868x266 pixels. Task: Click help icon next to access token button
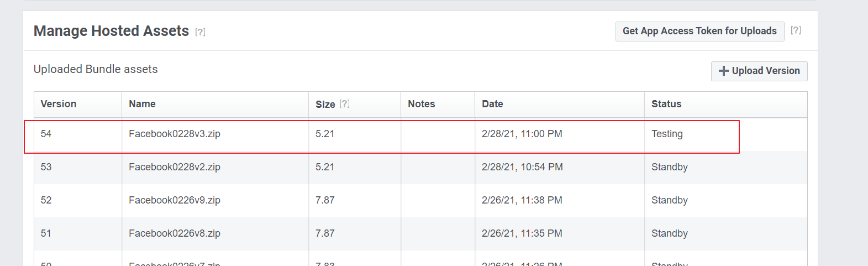click(x=796, y=30)
